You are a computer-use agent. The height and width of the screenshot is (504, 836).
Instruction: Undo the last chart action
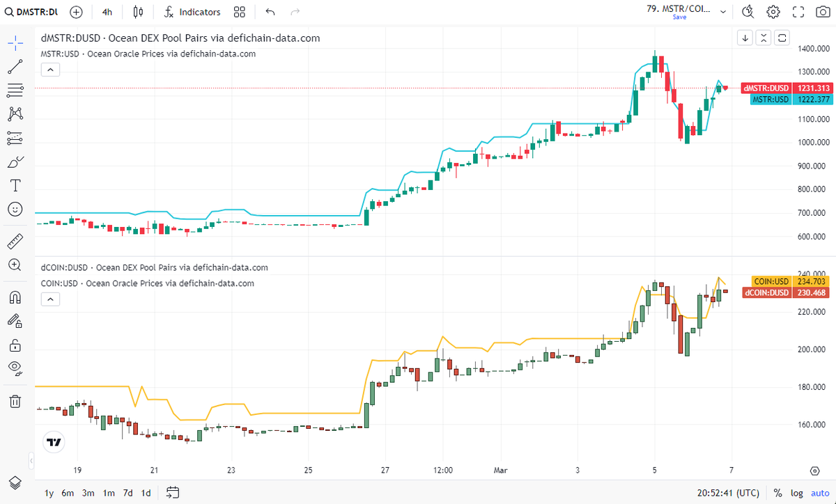coord(270,12)
